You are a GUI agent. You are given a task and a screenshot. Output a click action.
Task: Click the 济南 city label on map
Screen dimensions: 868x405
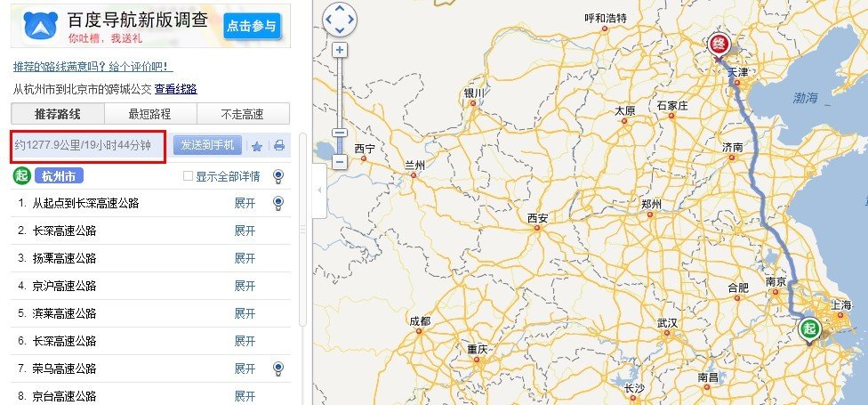click(733, 148)
